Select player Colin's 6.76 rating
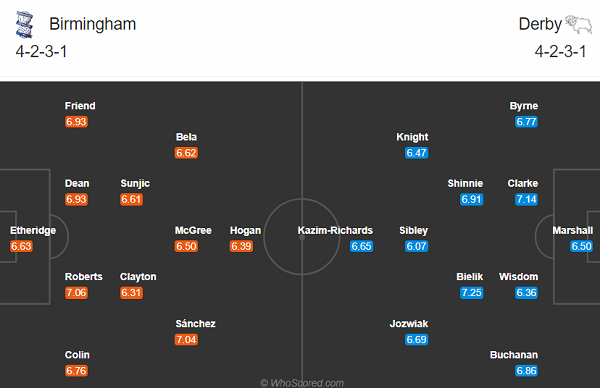 coord(76,371)
